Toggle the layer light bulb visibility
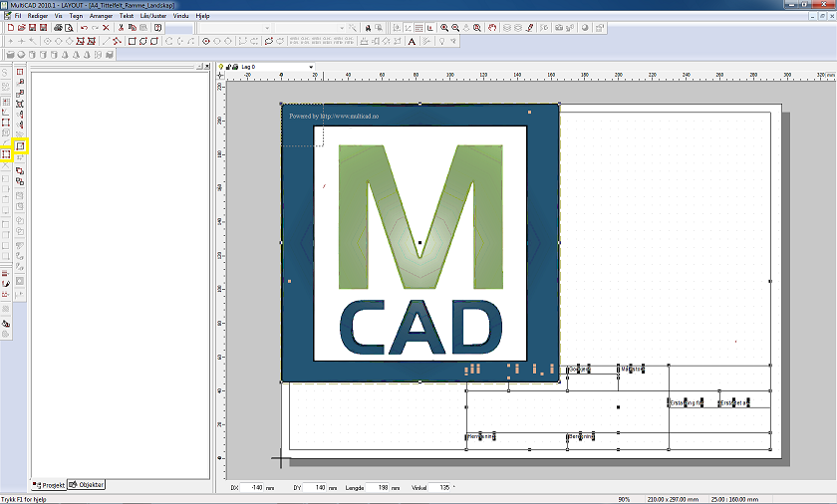This screenshot has width=837, height=504. click(221, 67)
